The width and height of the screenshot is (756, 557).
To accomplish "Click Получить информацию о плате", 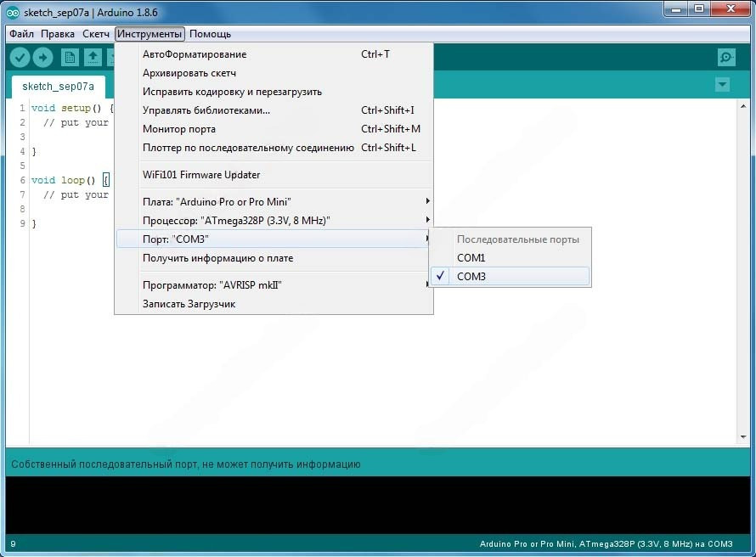I will point(217,258).
